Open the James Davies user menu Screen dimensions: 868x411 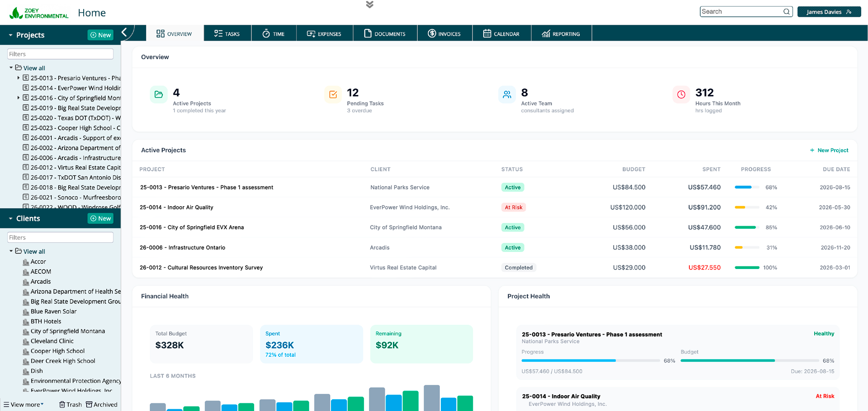click(x=829, y=12)
